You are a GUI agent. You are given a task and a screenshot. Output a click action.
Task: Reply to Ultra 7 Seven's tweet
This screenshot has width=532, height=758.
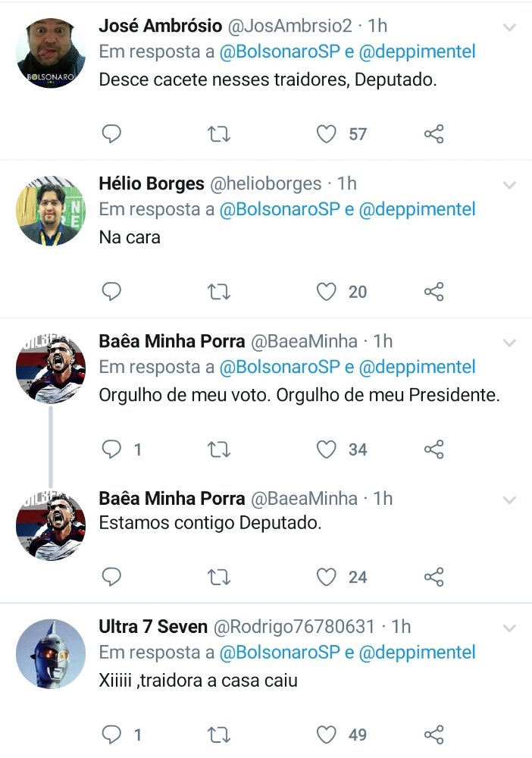[x=111, y=735]
